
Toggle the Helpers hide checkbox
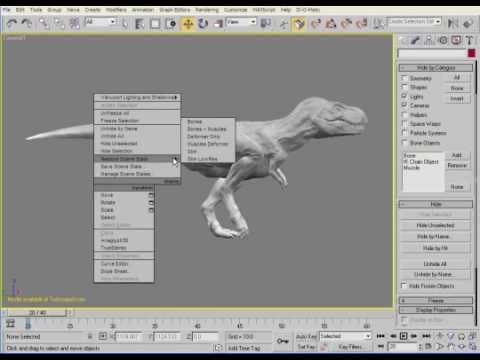click(404, 115)
